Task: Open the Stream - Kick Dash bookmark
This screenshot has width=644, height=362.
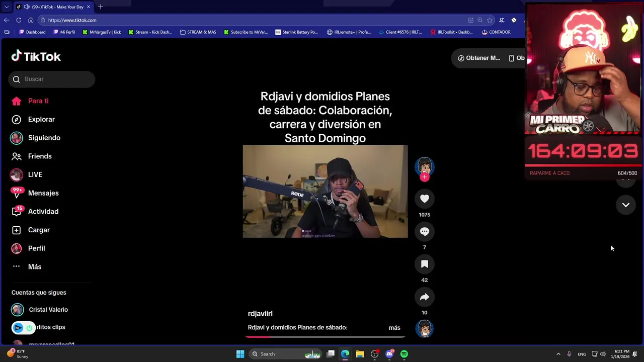Action: click(150, 32)
